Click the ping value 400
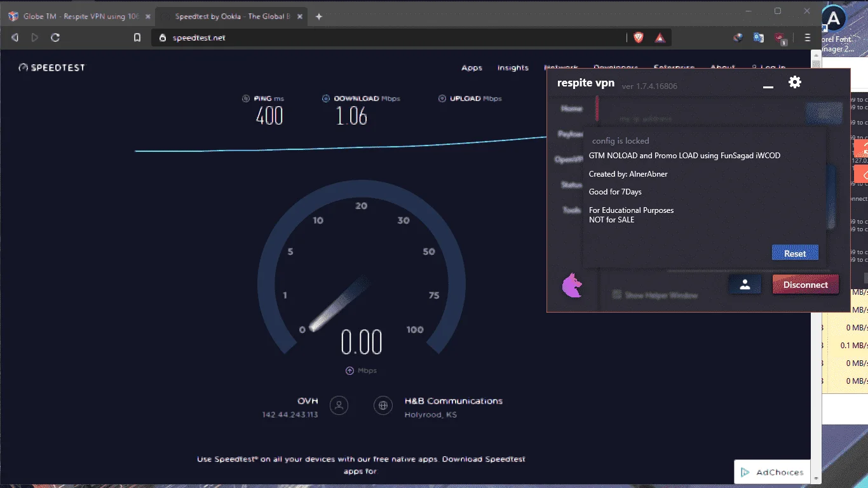The height and width of the screenshot is (488, 868). [269, 116]
